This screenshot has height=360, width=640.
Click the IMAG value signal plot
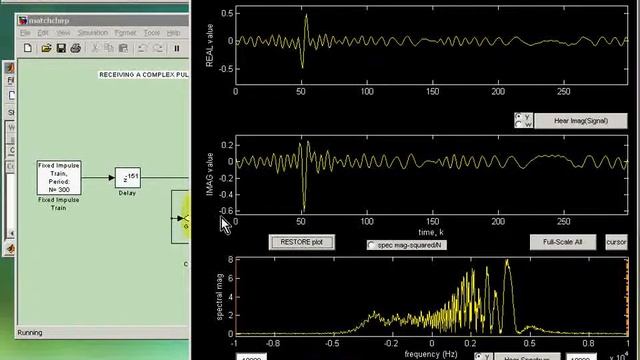[432, 175]
